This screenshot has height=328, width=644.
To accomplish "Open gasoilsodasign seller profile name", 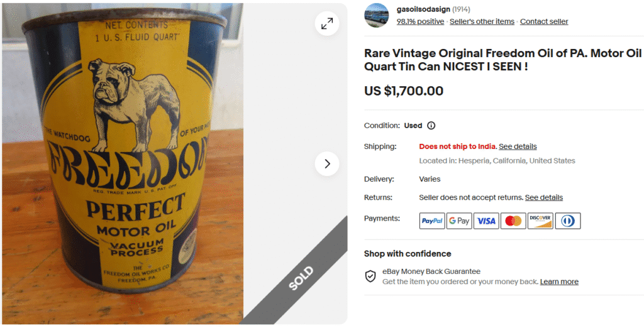I will 423,9.
